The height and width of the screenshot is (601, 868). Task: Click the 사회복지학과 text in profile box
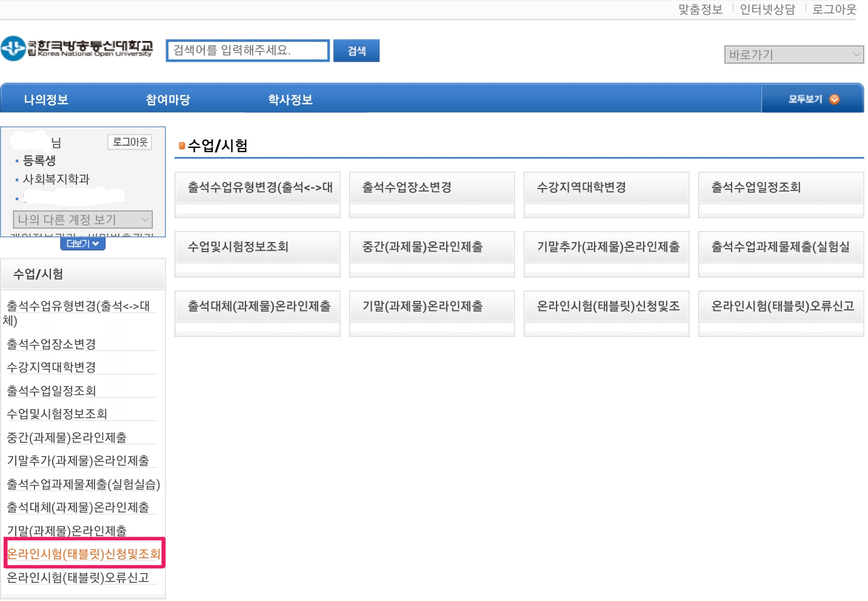56,179
